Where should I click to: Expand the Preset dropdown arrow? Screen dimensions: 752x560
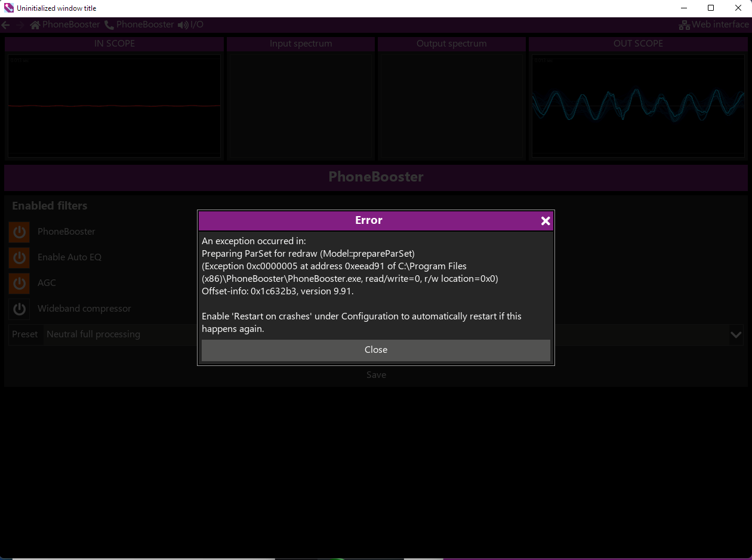736,335
